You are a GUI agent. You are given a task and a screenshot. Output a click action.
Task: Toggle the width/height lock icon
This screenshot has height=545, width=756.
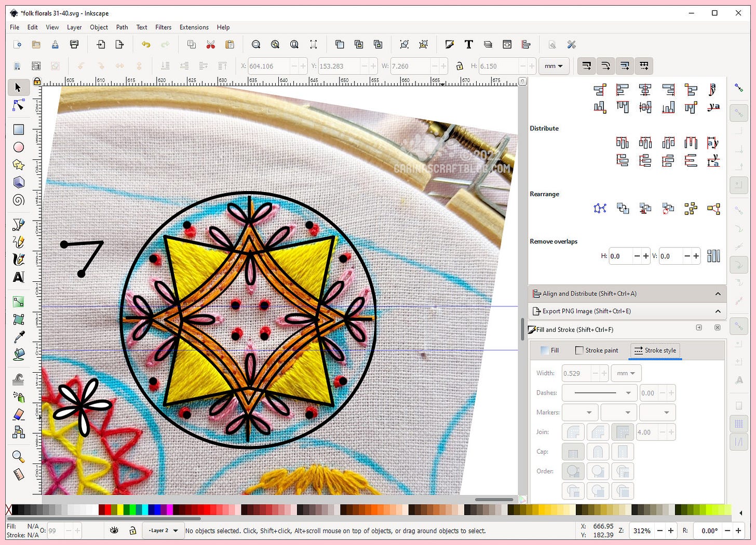[x=460, y=66]
